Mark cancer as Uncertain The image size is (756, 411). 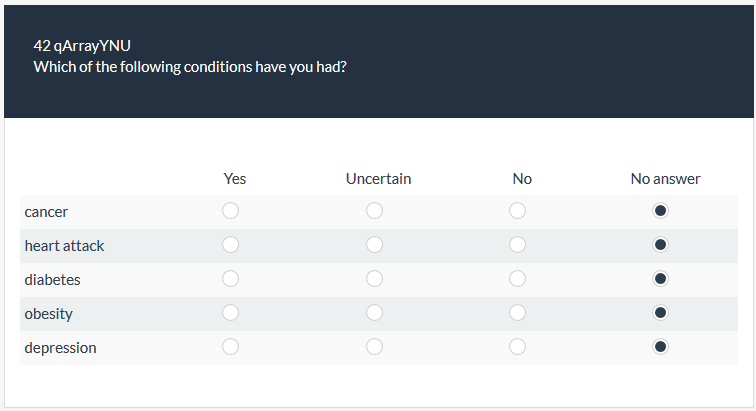tap(375, 211)
